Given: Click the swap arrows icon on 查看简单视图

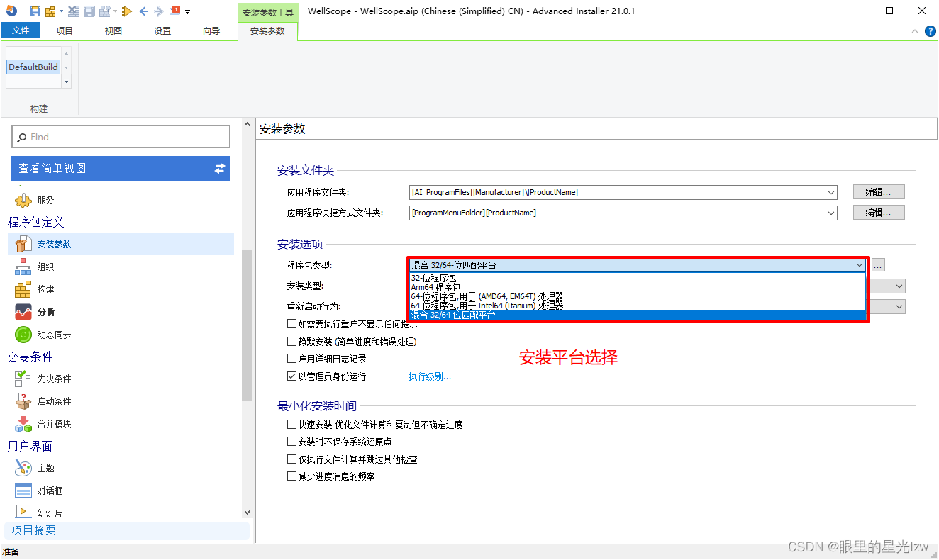Looking at the screenshot, I should 220,168.
